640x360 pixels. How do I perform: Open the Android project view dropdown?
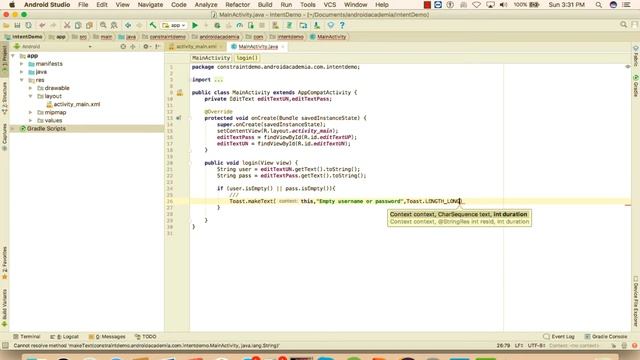[x=53, y=47]
